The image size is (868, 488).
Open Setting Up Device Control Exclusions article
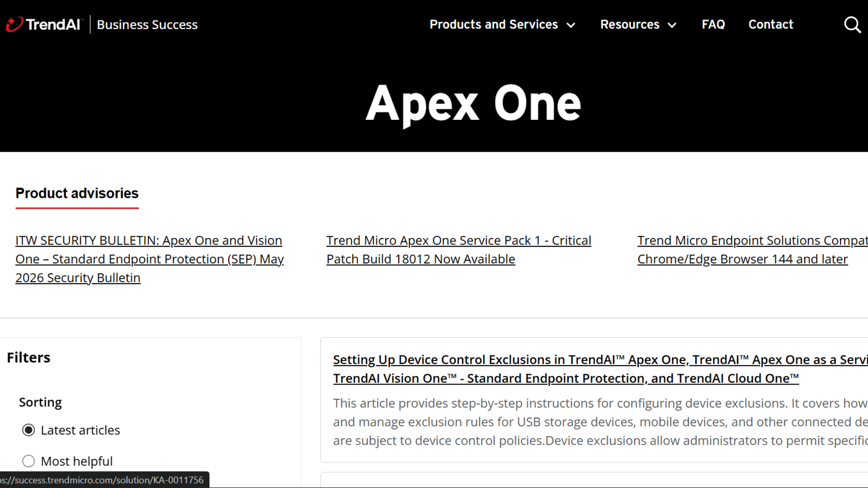[x=600, y=369]
